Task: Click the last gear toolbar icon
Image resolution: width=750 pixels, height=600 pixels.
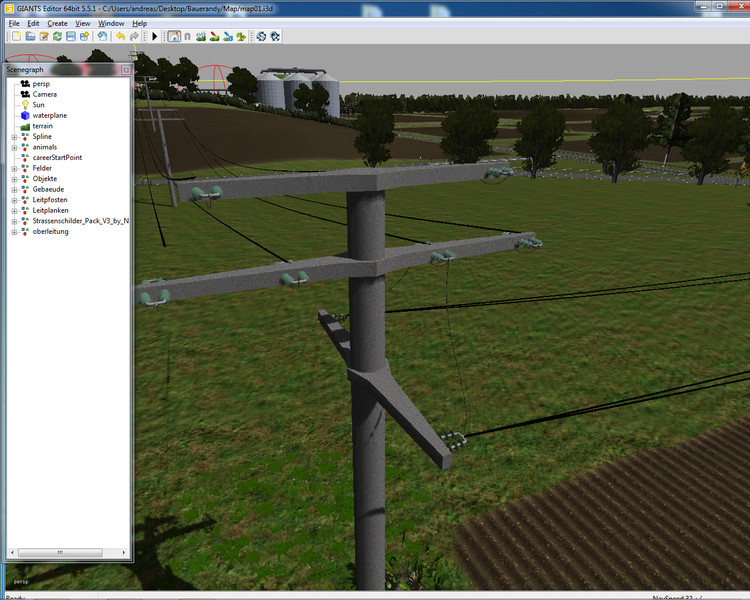Action: 275,36
